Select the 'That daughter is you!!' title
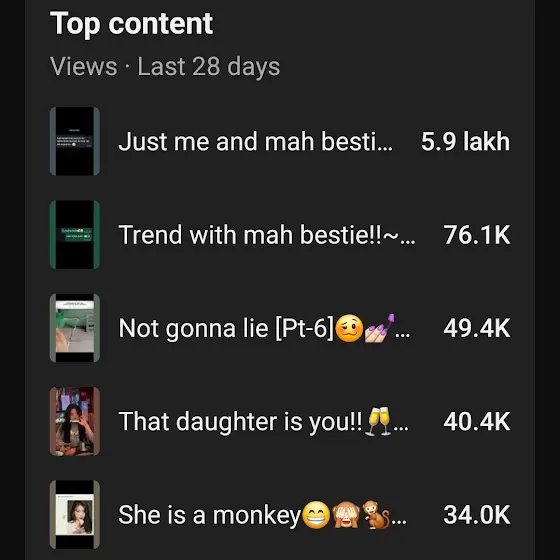 click(x=263, y=421)
